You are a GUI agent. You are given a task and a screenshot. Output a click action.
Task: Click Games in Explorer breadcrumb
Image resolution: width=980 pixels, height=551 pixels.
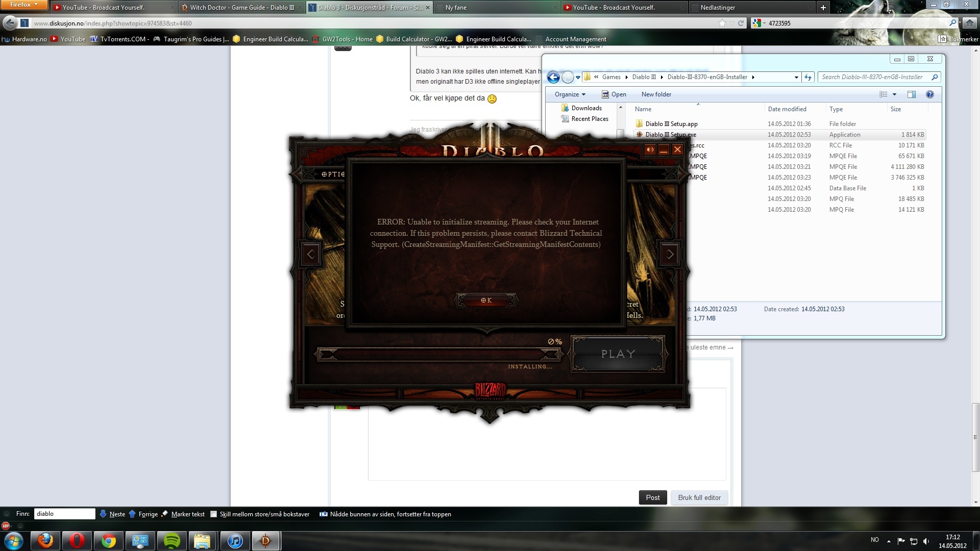coord(611,77)
